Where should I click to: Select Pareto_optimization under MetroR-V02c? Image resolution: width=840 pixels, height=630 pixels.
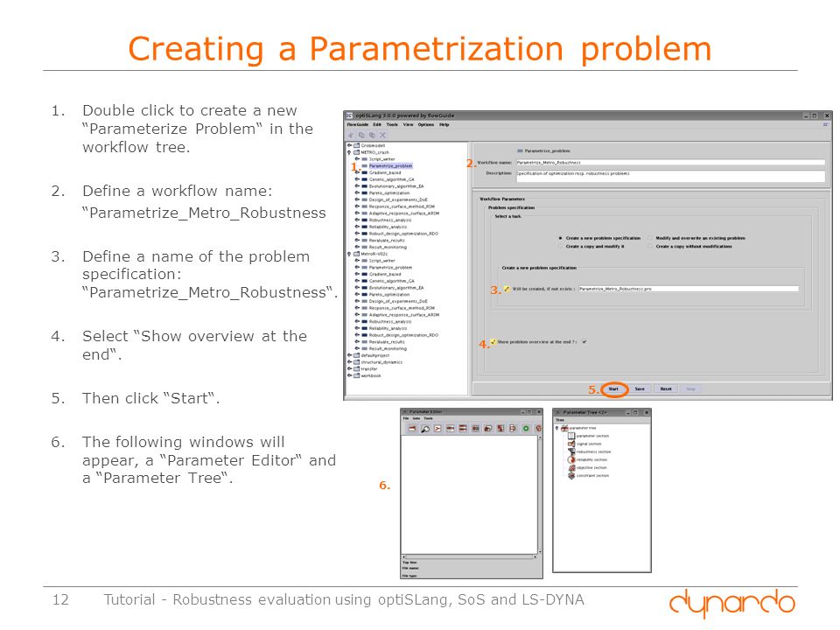[x=389, y=295]
